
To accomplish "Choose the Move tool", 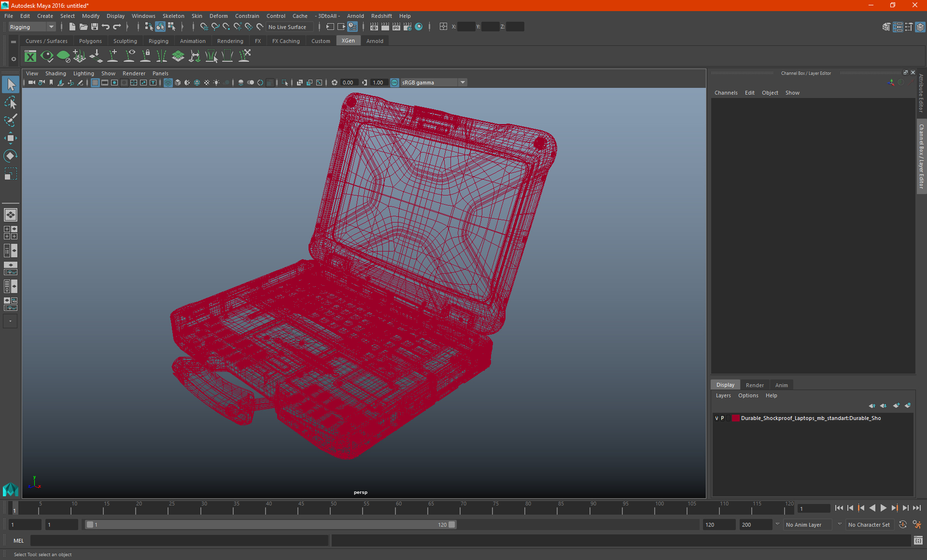I will pyautogui.click(x=10, y=138).
